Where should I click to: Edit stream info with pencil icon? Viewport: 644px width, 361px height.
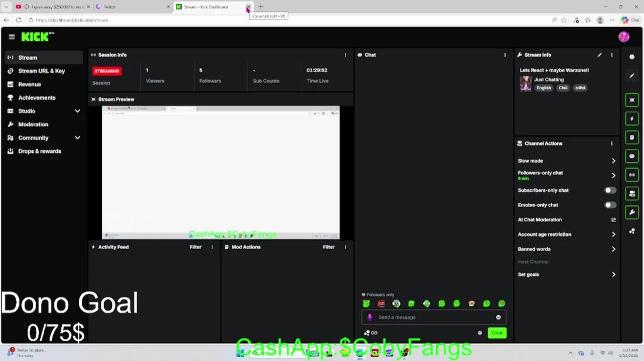(599, 55)
